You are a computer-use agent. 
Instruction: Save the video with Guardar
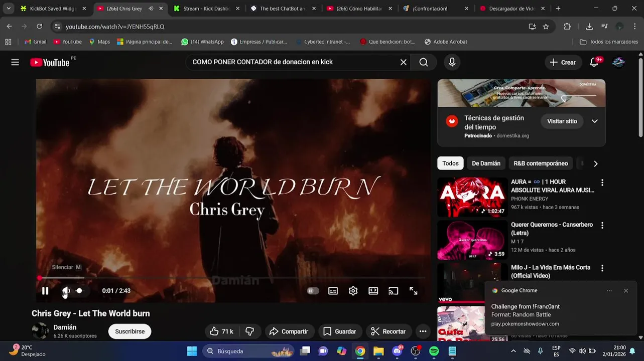340,331
